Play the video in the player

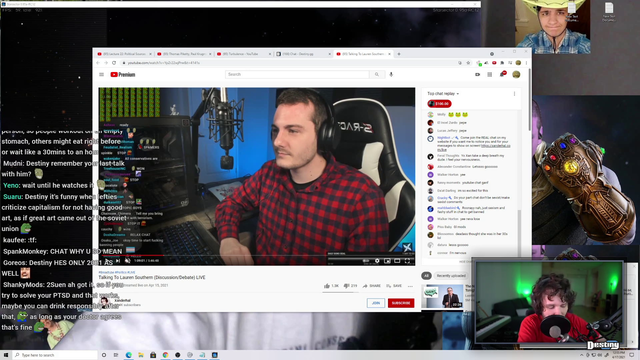pos(108,261)
